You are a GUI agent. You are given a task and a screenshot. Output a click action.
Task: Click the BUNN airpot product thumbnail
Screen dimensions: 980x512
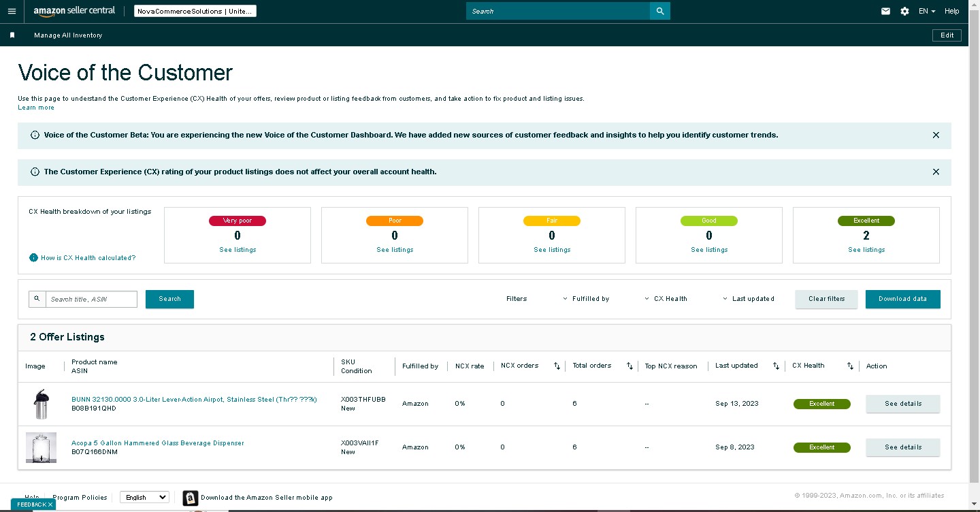(x=41, y=404)
